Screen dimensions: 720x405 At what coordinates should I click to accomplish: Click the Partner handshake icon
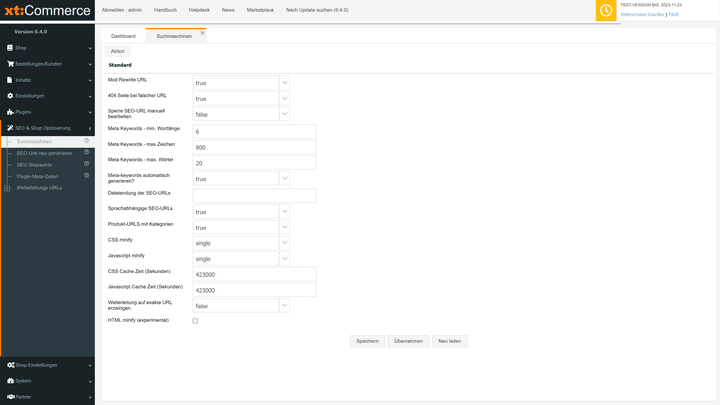11,397
